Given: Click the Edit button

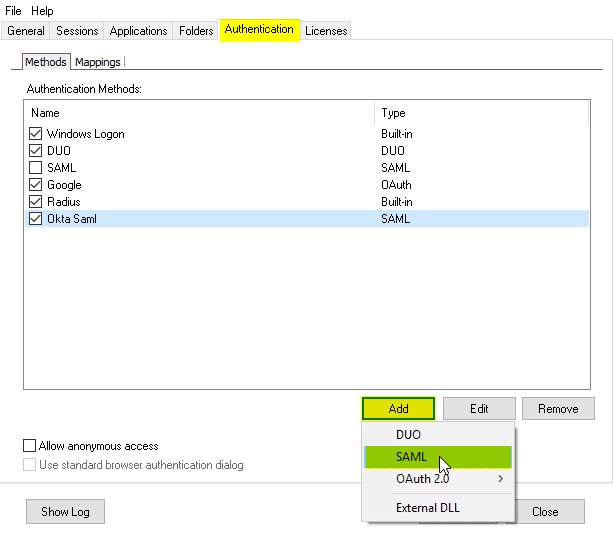Looking at the screenshot, I should click(x=479, y=409).
